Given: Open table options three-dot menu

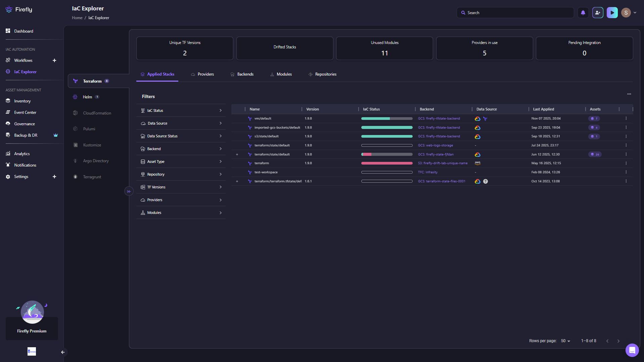Looking at the screenshot, I should click(x=629, y=94).
